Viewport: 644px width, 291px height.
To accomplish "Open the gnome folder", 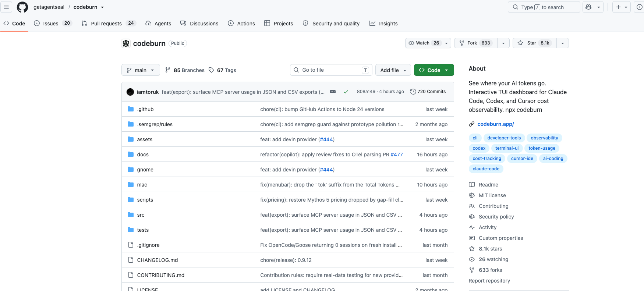I will [x=145, y=170].
